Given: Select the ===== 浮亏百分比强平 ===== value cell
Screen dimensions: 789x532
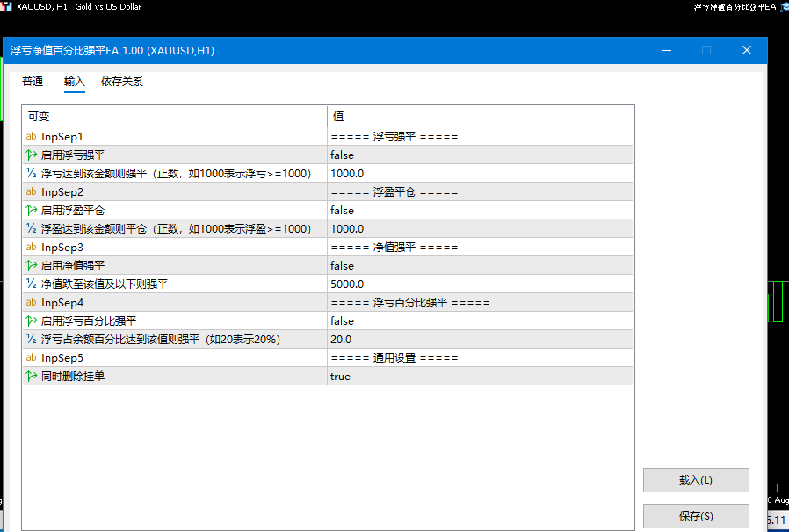Looking at the screenshot, I should point(481,302).
